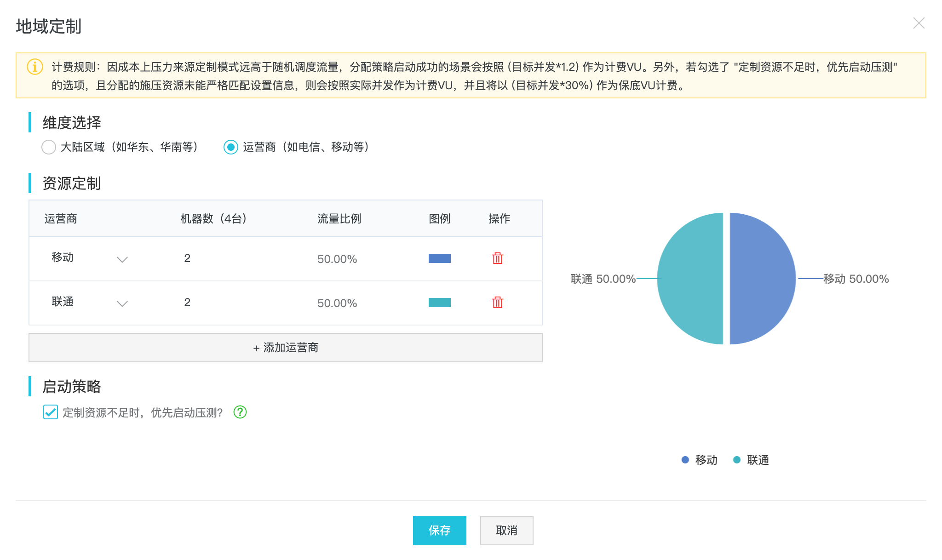The height and width of the screenshot is (560, 942).
Task: Open the green help question mark icon
Action: point(240,412)
